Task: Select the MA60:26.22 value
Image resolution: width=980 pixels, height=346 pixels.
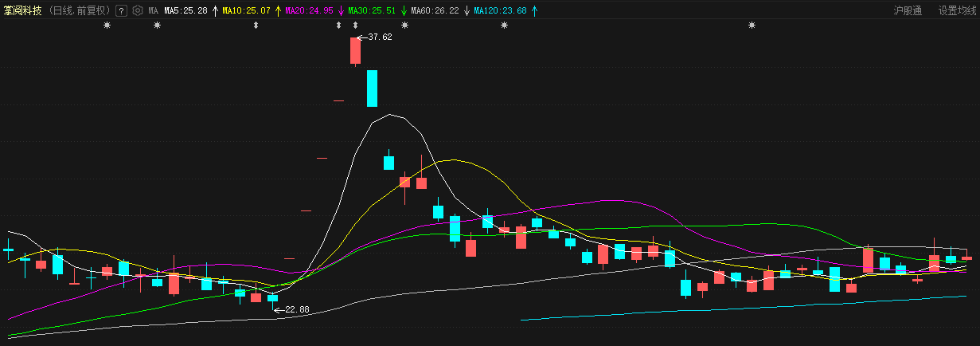Action: click(435, 10)
